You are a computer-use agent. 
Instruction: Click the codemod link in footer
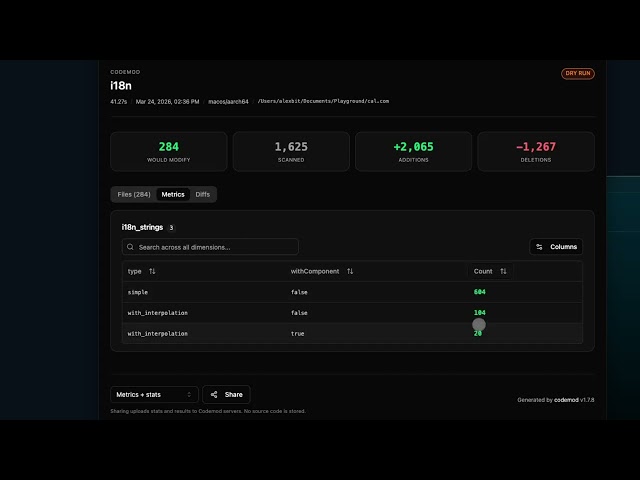566,400
